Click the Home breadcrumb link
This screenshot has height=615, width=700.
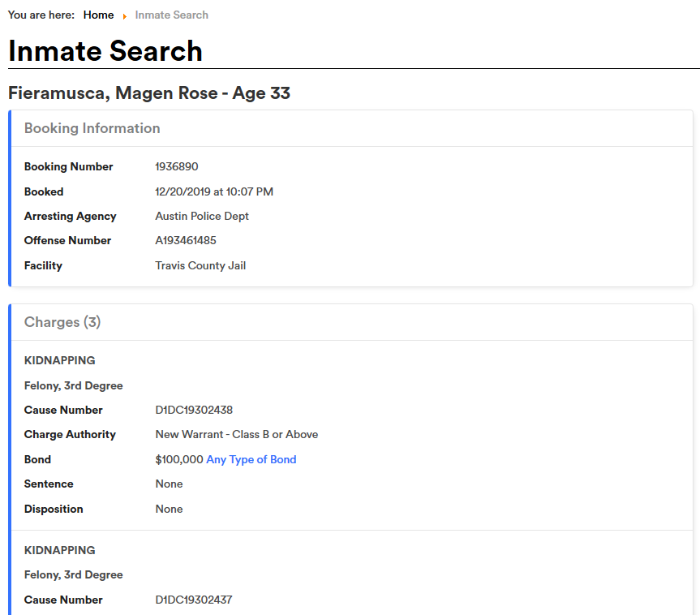click(x=98, y=15)
